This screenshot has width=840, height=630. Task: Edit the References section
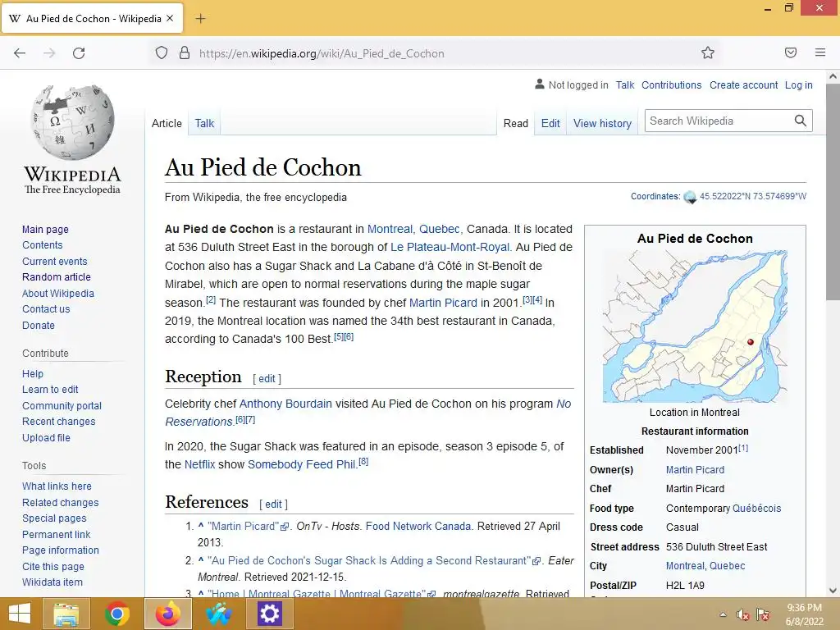point(273,504)
